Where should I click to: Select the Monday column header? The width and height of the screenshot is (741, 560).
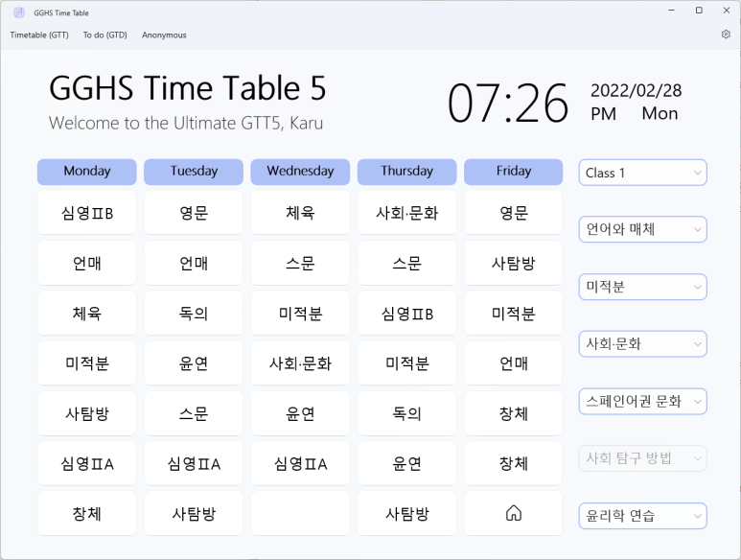click(87, 171)
